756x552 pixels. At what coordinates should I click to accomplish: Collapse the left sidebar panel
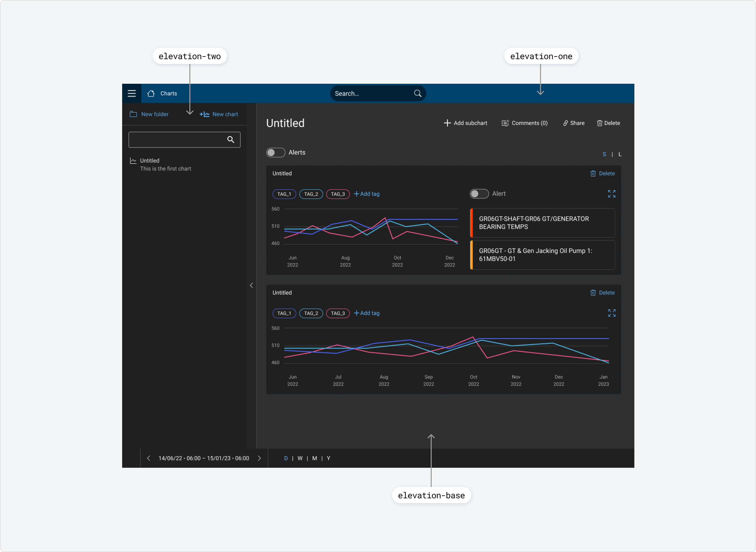(x=251, y=285)
